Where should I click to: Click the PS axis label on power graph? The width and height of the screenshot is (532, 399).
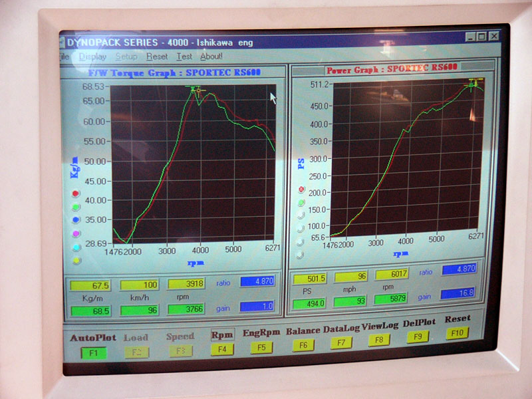[x=301, y=164]
